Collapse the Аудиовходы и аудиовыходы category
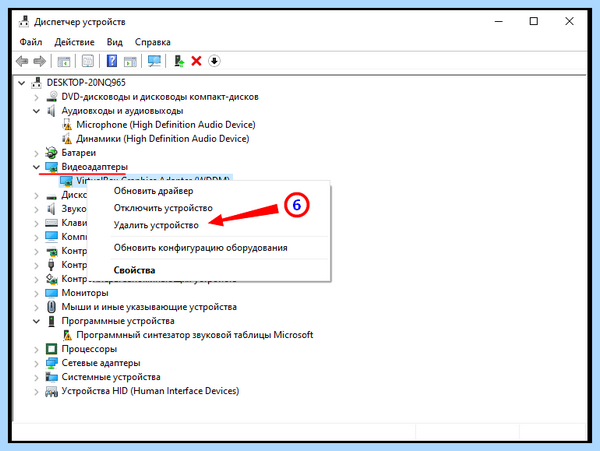The width and height of the screenshot is (600, 451). click(36, 111)
